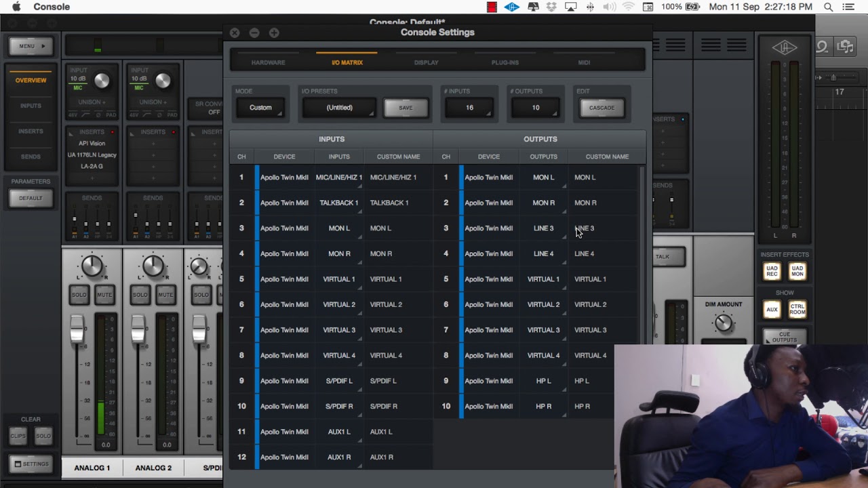The image size is (868, 488).
Task: Open the Apple menu
Action: coord(16,7)
